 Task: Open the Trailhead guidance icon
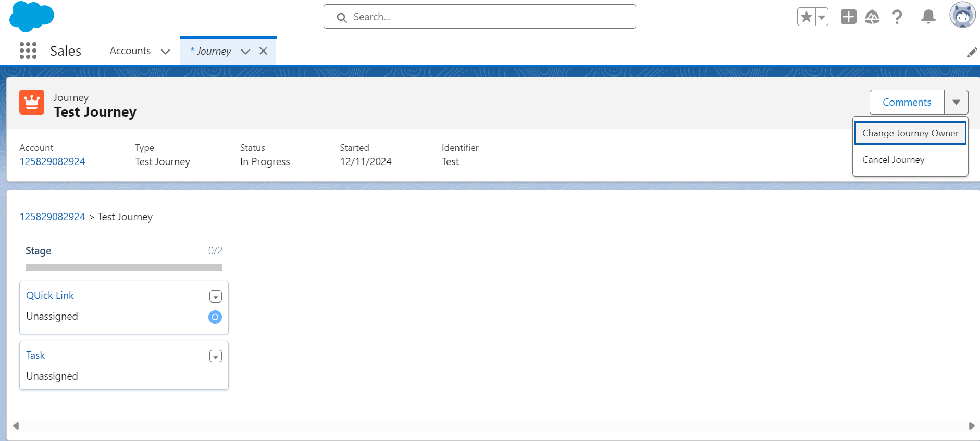(872, 17)
